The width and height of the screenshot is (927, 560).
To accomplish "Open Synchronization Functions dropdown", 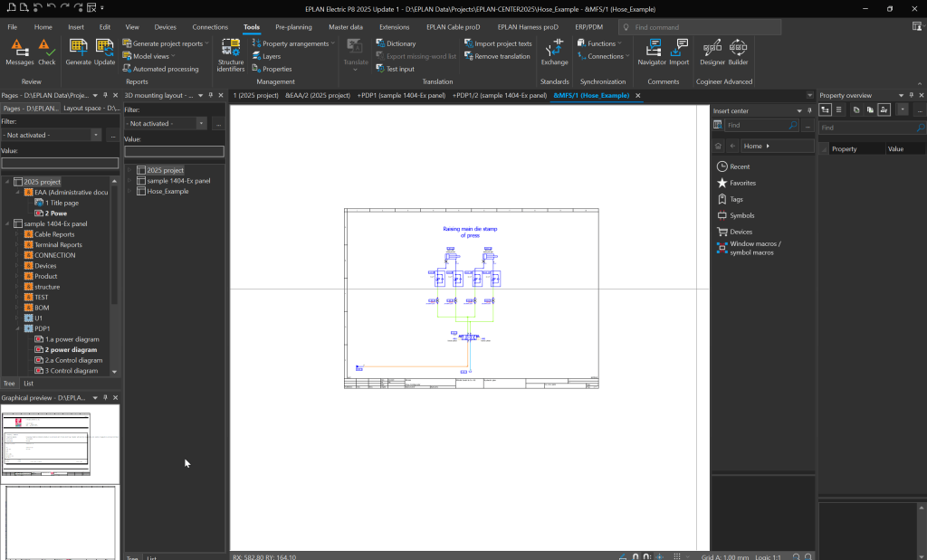I will 619,43.
